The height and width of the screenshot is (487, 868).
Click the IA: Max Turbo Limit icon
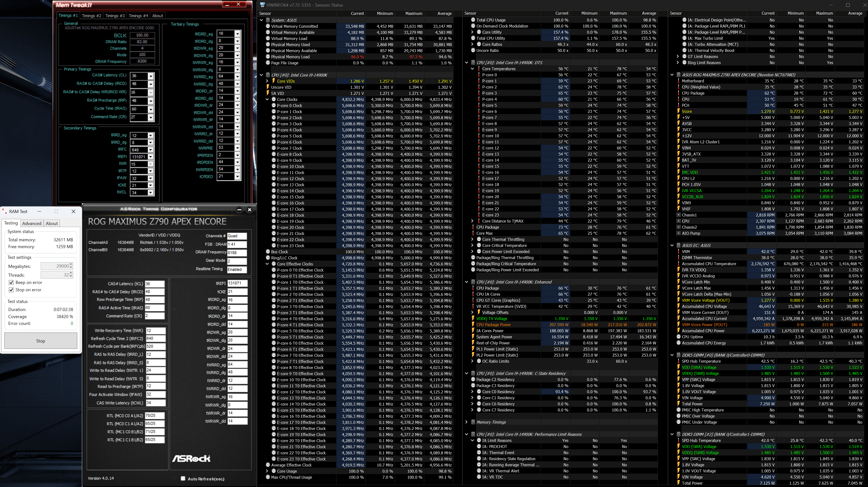pyautogui.click(x=684, y=38)
